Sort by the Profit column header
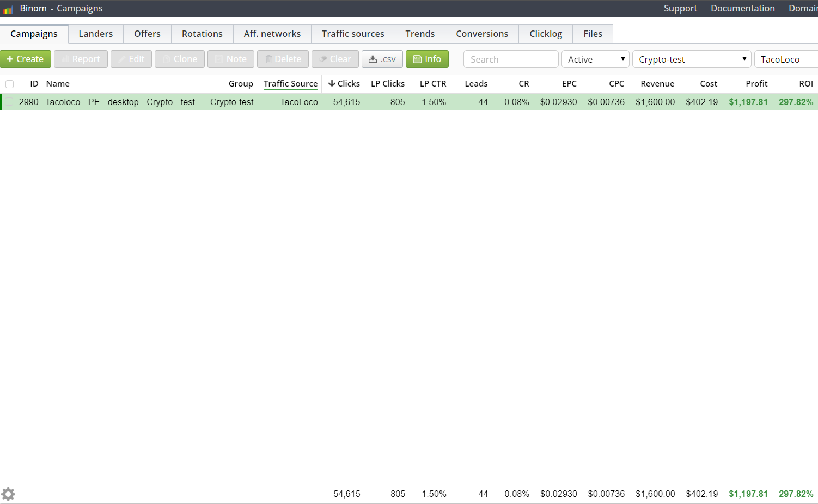The height and width of the screenshot is (504, 818). (756, 84)
